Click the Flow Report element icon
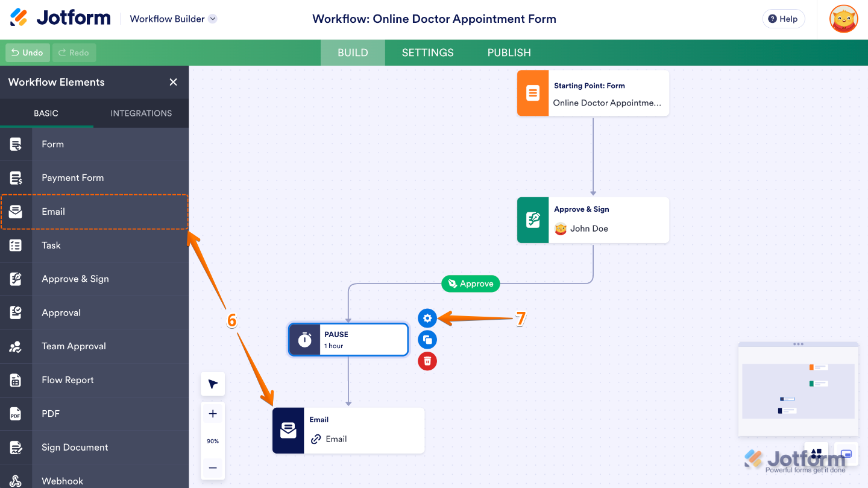The height and width of the screenshot is (488, 868). pos(16,379)
